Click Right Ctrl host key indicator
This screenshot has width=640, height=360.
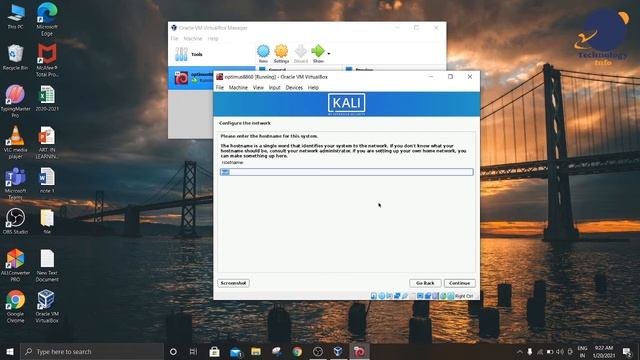tap(464, 296)
